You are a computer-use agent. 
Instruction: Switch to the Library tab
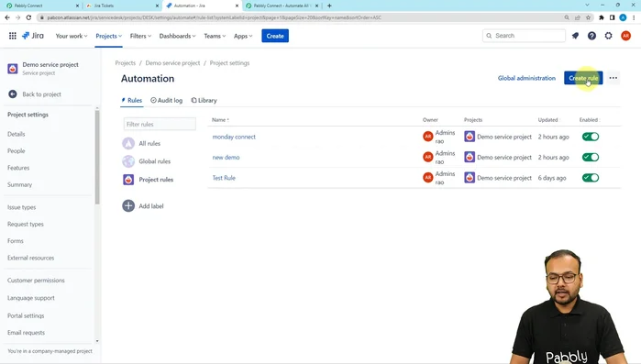(204, 100)
